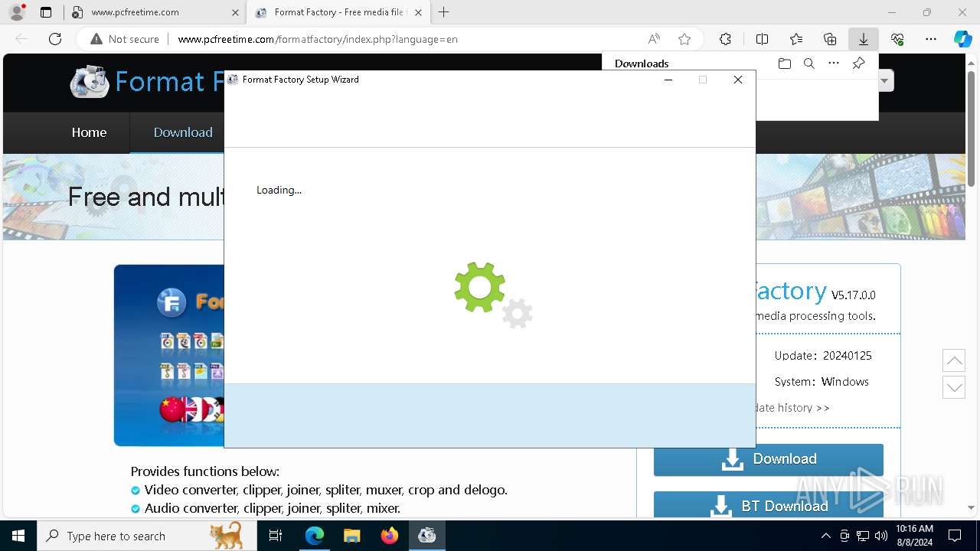
Task: Open File Explorer from taskbar
Action: pos(351,536)
